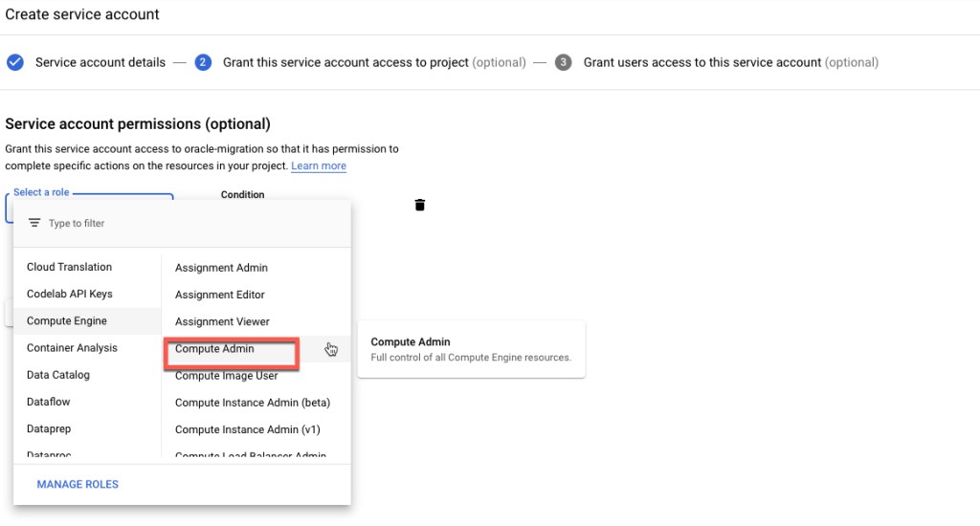Open Grant users access step label
This screenshot has width=980, height=526.
[x=702, y=62]
